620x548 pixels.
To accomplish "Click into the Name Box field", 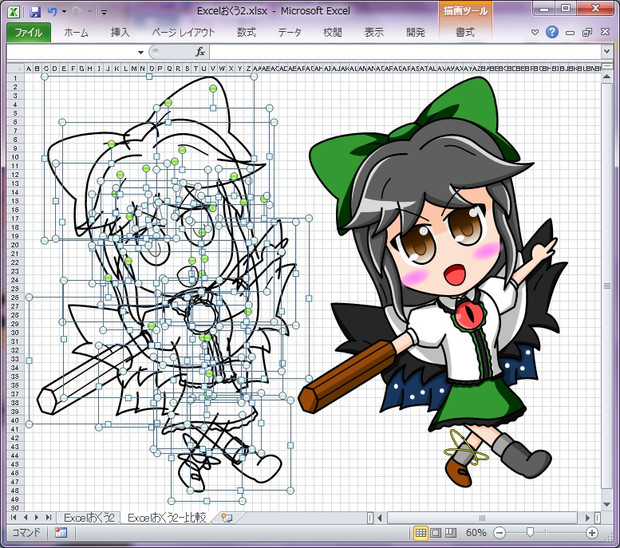I will (72, 52).
